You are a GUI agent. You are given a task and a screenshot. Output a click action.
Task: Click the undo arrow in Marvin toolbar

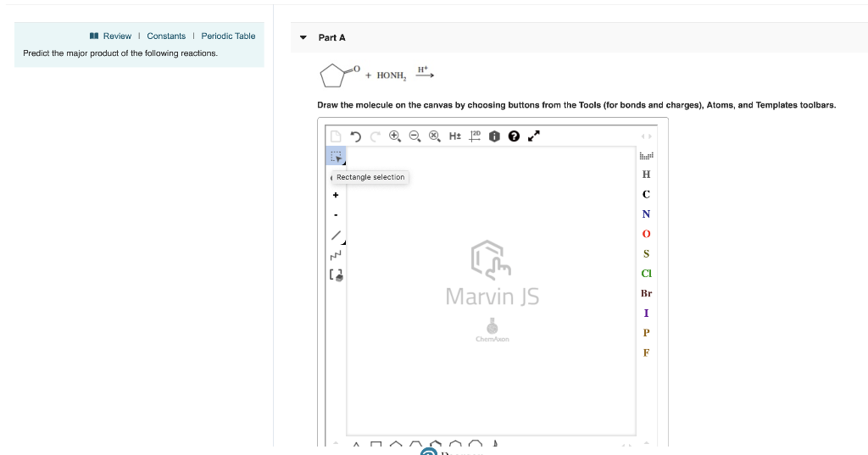click(355, 136)
